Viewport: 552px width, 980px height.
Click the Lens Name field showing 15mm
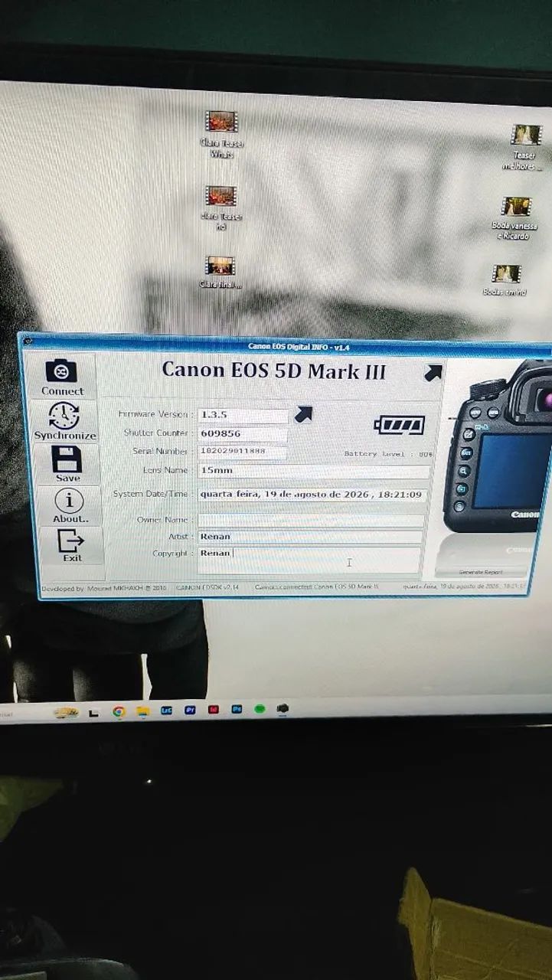(313, 471)
